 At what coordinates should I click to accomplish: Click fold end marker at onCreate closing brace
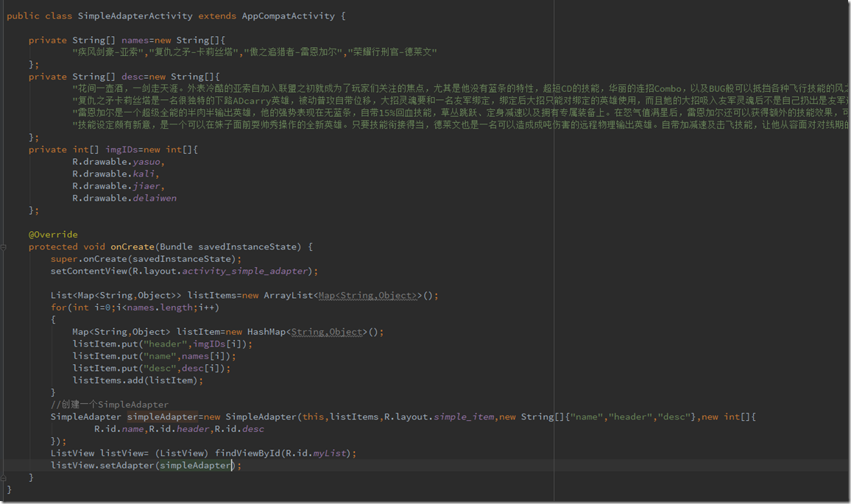(x=5, y=478)
